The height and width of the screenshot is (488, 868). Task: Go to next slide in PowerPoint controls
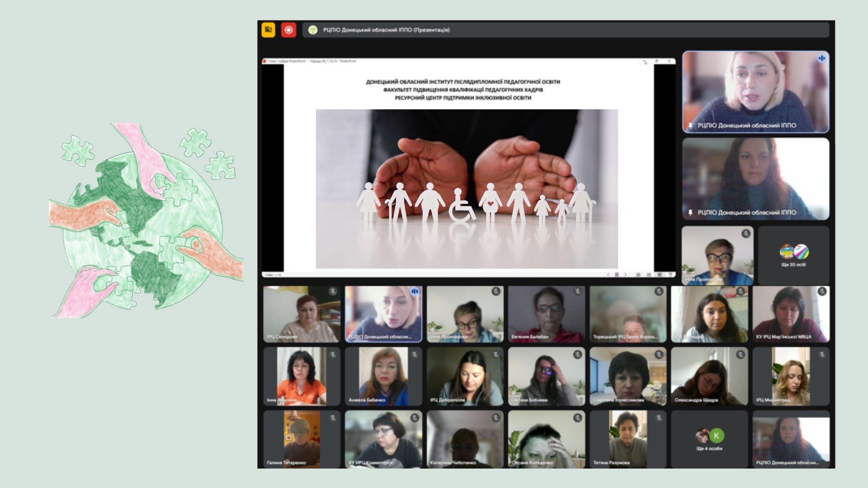(x=625, y=274)
